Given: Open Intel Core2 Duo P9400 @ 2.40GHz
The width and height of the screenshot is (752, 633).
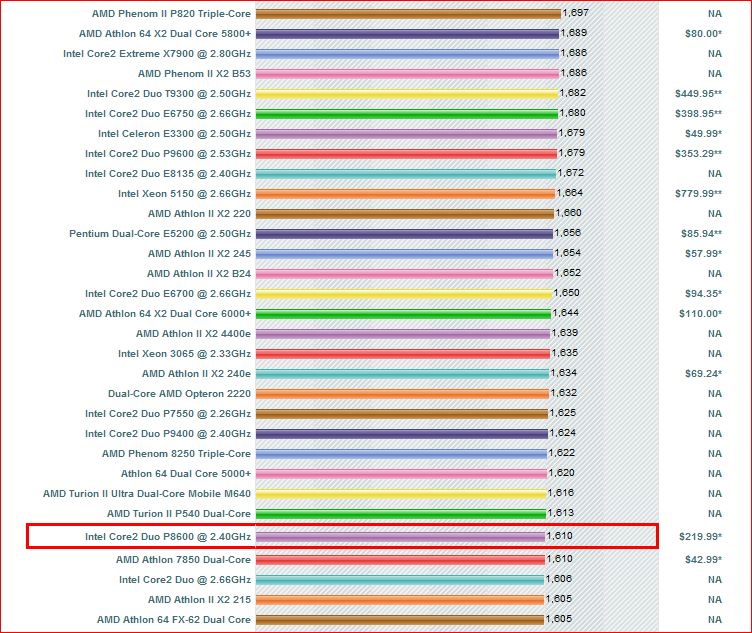Looking at the screenshot, I should pos(168,434).
